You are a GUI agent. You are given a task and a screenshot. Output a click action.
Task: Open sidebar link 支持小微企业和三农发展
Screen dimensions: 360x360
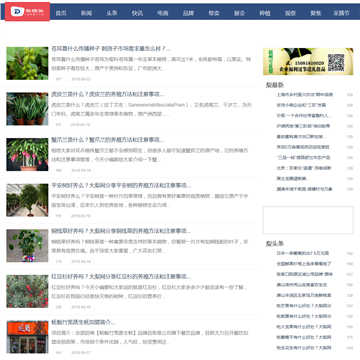(x=301, y=105)
